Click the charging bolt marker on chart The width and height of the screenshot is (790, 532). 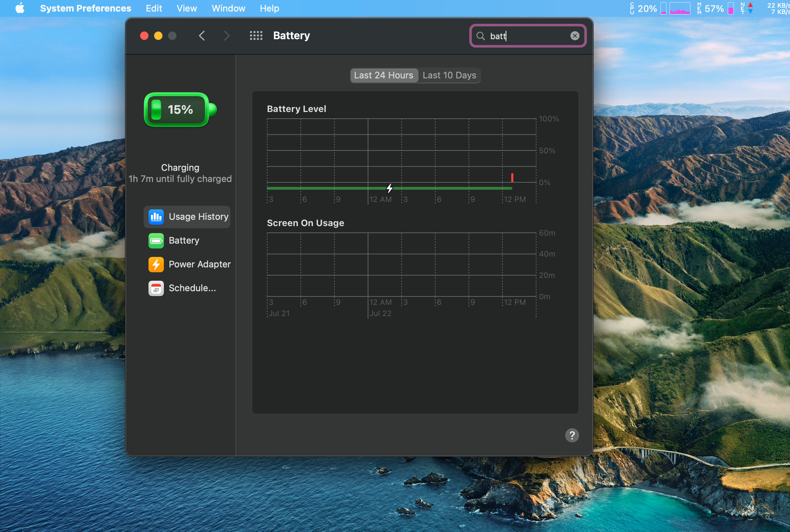pos(389,188)
